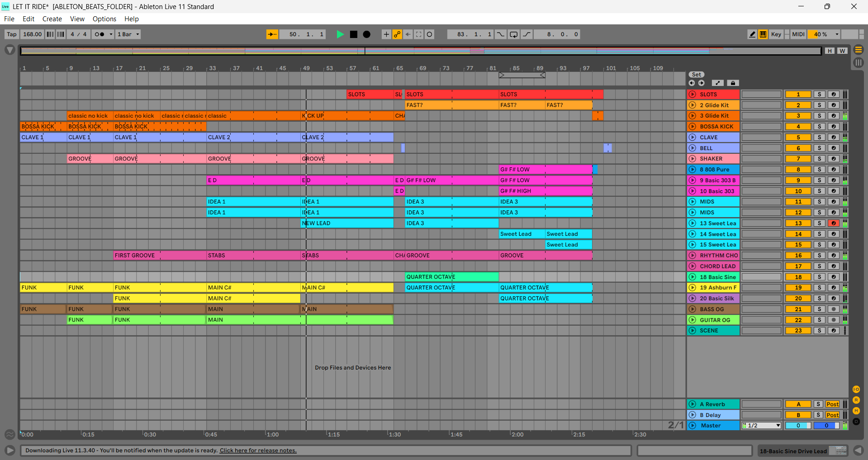Unfold the SLOTS track

(693, 95)
